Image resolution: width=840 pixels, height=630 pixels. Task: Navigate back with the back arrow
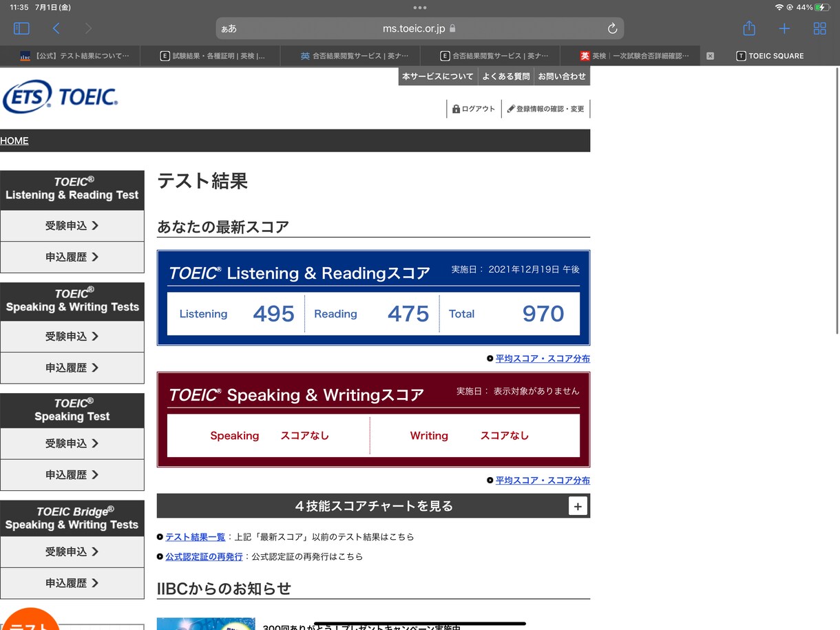pyautogui.click(x=56, y=28)
